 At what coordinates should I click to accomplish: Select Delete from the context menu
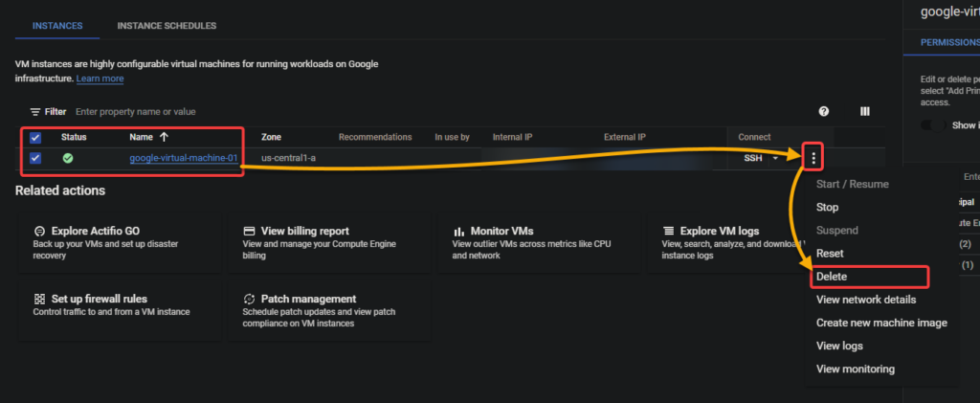[x=832, y=277]
